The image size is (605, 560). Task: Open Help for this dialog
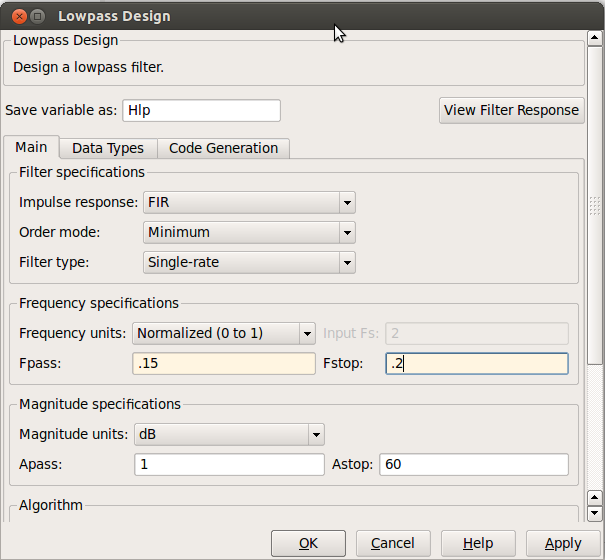477,543
